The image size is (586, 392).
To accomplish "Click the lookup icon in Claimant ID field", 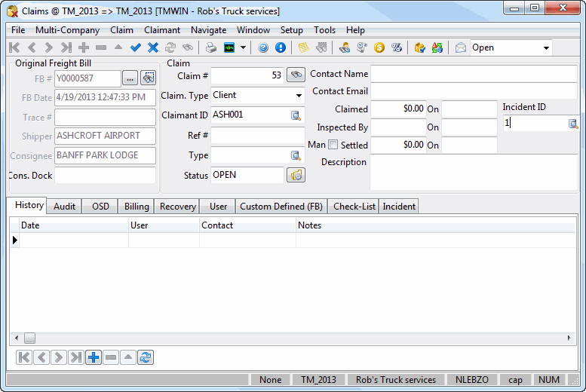I will tap(296, 115).
